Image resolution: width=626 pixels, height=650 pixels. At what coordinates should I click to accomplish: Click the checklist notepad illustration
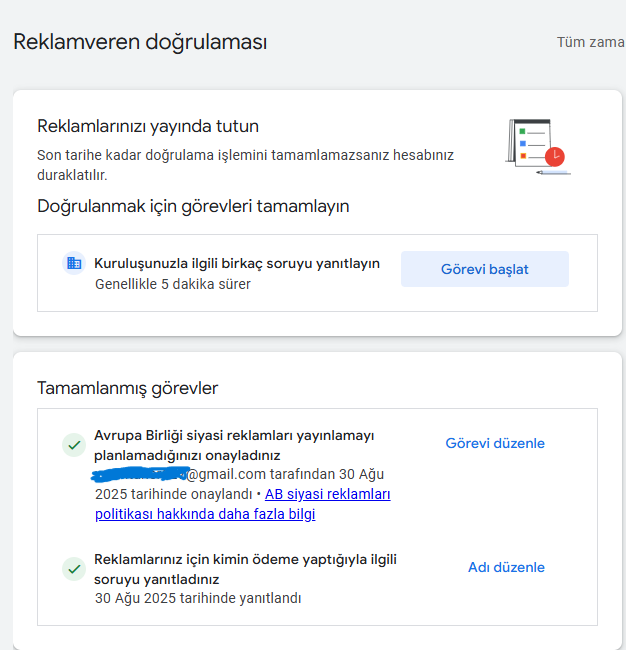[538, 147]
